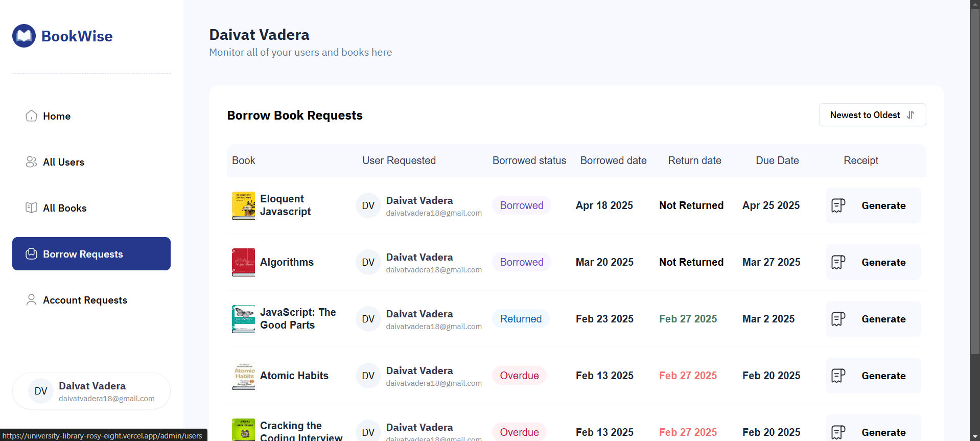The width and height of the screenshot is (980, 441).
Task: Click the DV avatar in the Algorithms row
Action: coord(368,262)
